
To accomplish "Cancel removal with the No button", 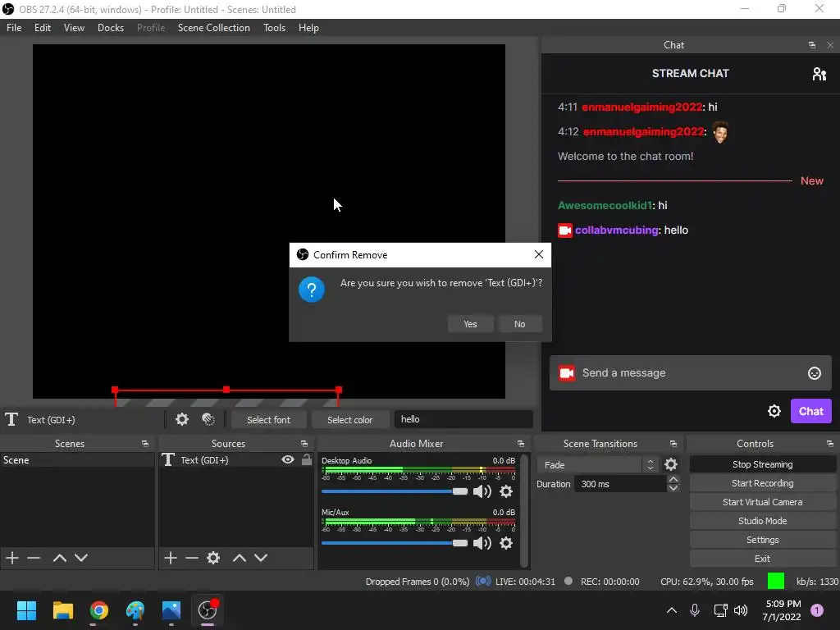I will pos(519,324).
